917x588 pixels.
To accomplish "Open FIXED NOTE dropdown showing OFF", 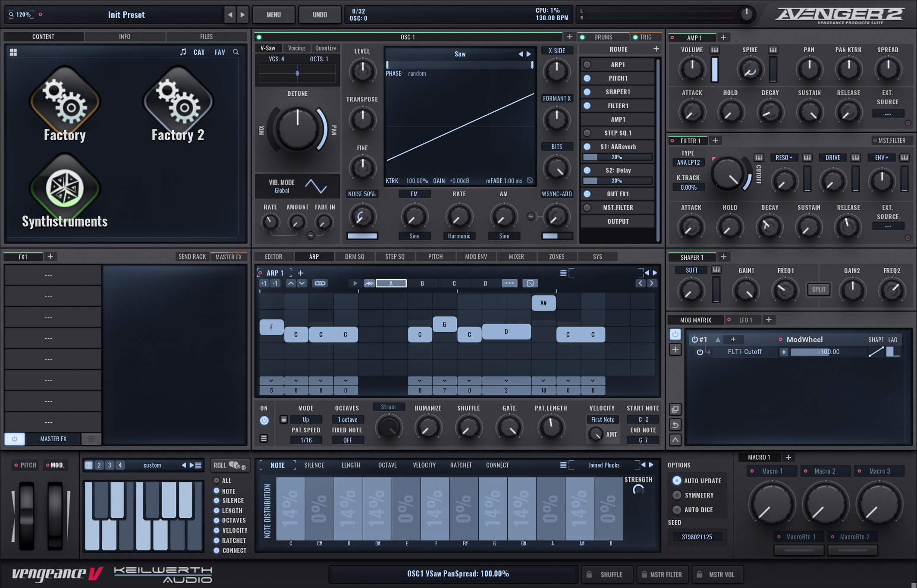I will pyautogui.click(x=347, y=440).
